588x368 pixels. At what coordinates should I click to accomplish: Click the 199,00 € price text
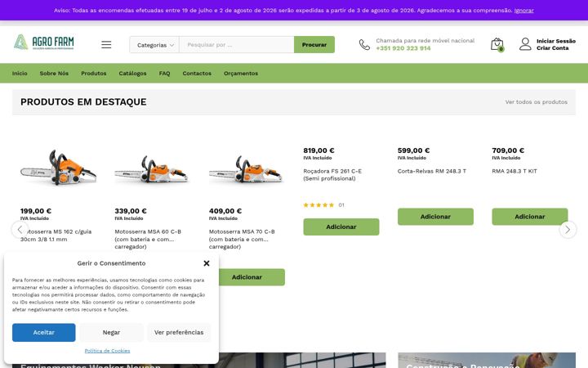[x=36, y=211]
